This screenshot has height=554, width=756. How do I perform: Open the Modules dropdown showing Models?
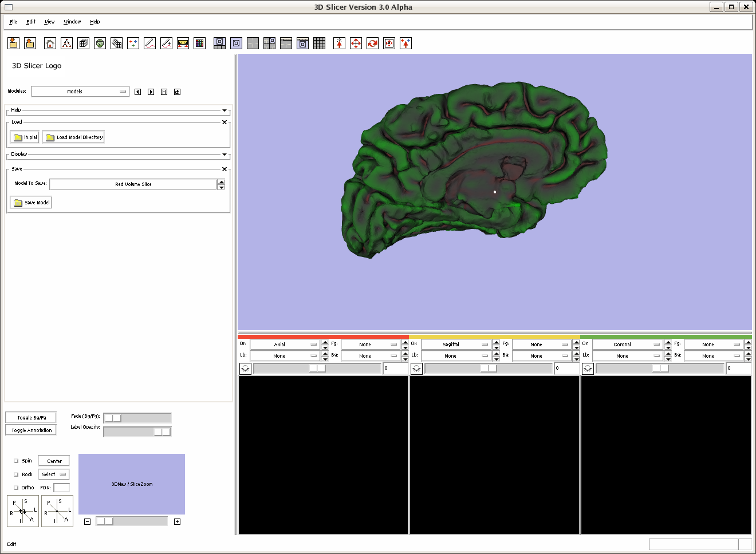[x=80, y=92]
